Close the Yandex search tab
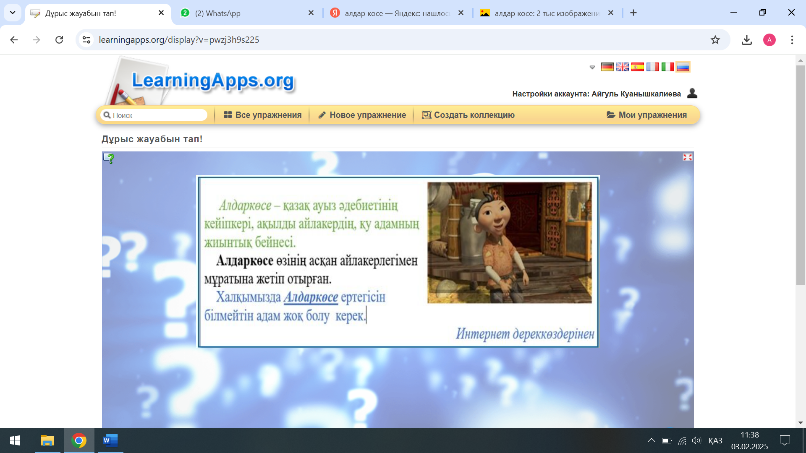806x453 pixels. click(x=461, y=13)
